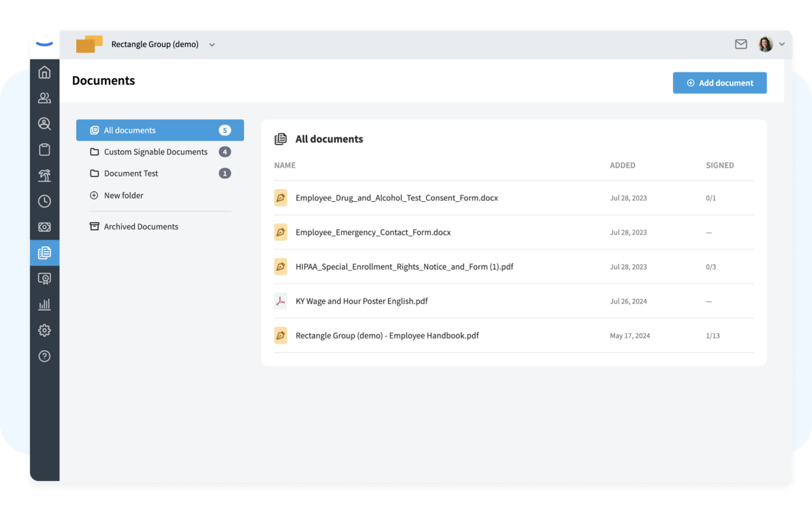Image resolution: width=812 pixels, height=522 pixels.
Task: Open Employee_Drug_and_Alcohol_Test_Consent_Form.docx
Action: point(396,198)
